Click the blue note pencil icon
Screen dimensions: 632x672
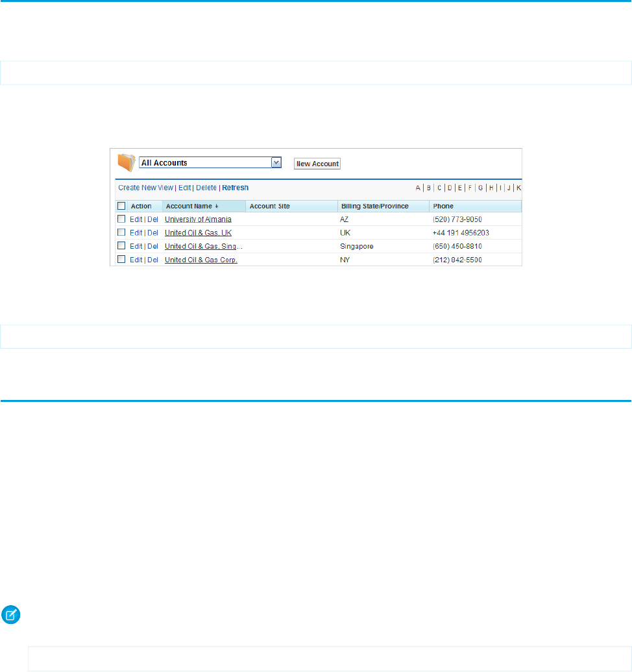click(x=11, y=615)
